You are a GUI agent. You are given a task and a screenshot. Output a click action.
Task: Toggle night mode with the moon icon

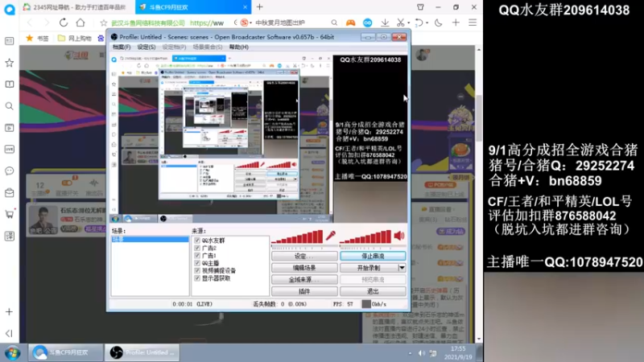point(439,23)
